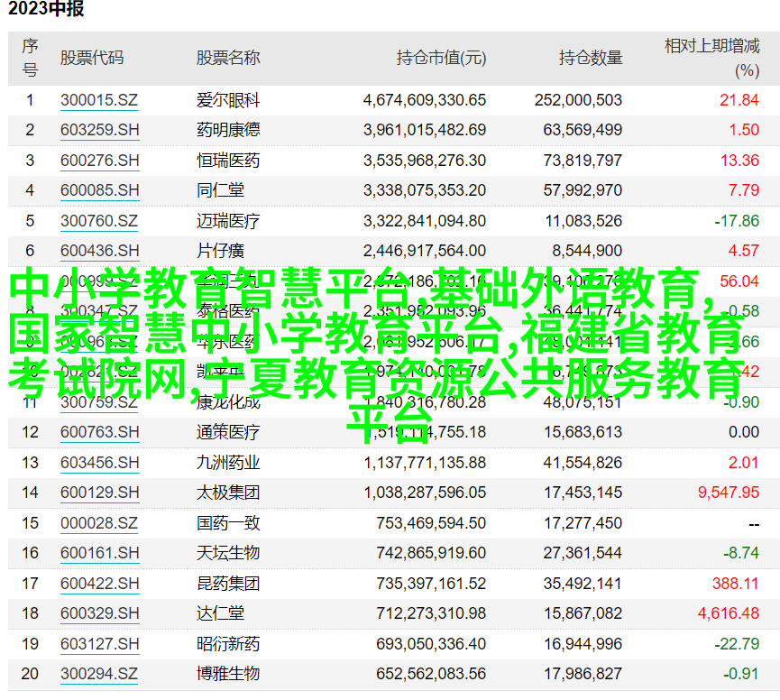Click stock name 太极集团

click(228, 493)
